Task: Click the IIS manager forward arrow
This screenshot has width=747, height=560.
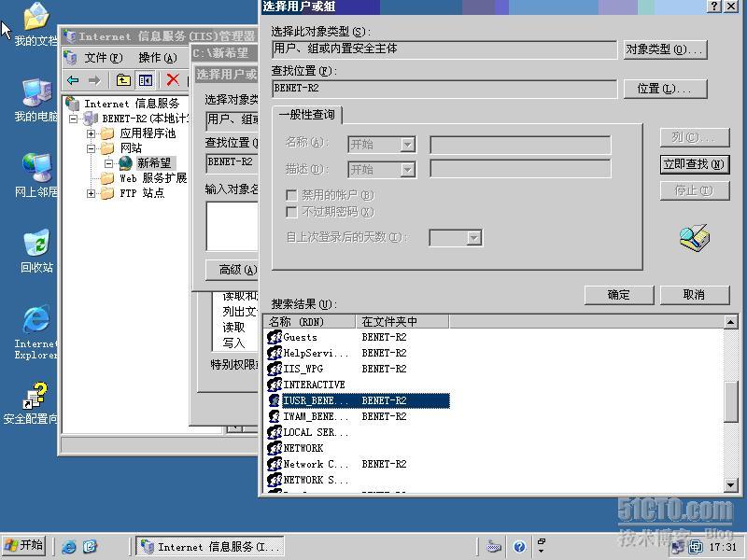Action: (x=94, y=80)
